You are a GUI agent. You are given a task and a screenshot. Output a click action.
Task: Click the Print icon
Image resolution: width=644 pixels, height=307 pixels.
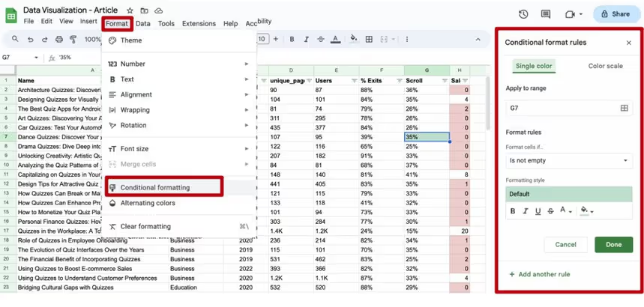click(x=59, y=40)
